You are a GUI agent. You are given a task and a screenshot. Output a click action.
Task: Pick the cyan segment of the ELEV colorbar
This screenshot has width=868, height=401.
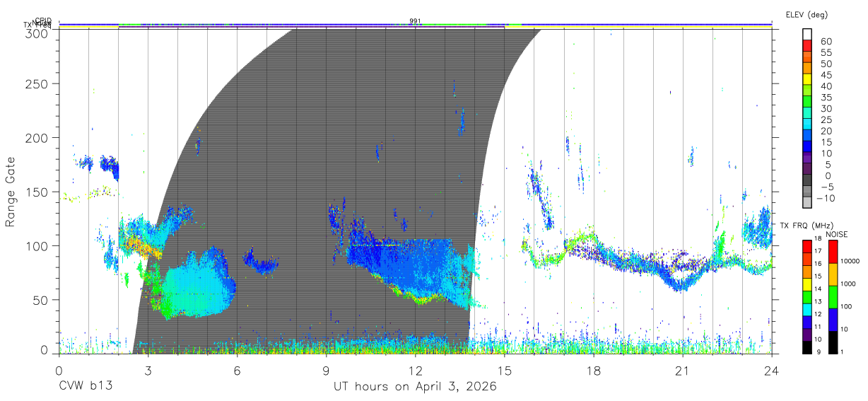click(x=807, y=124)
